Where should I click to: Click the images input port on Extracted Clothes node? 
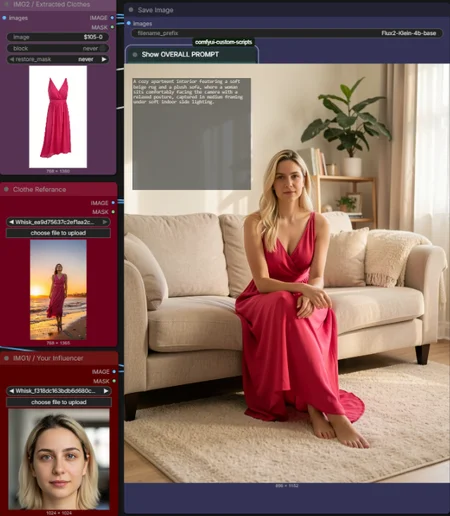[4, 18]
